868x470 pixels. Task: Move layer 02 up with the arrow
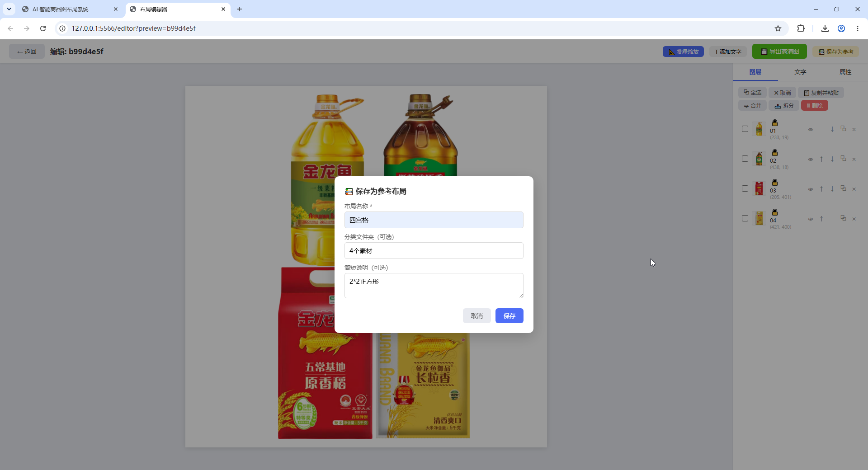point(821,159)
